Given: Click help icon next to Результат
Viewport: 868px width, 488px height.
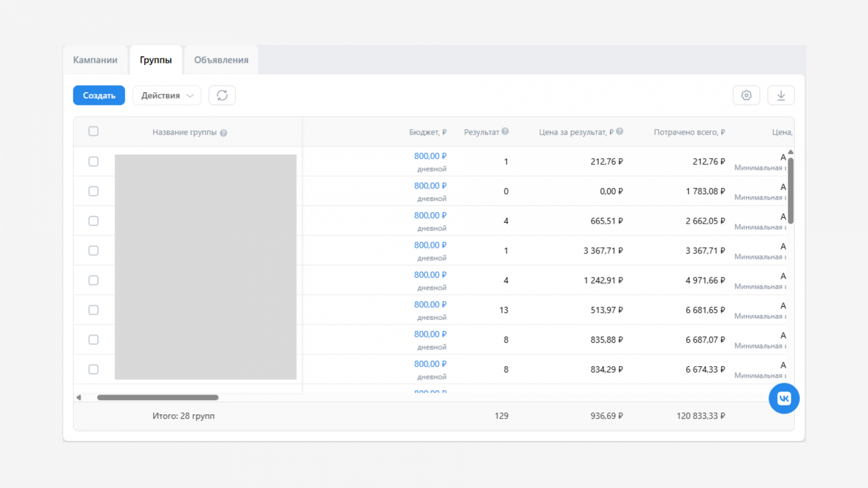Looking at the screenshot, I should [x=505, y=131].
